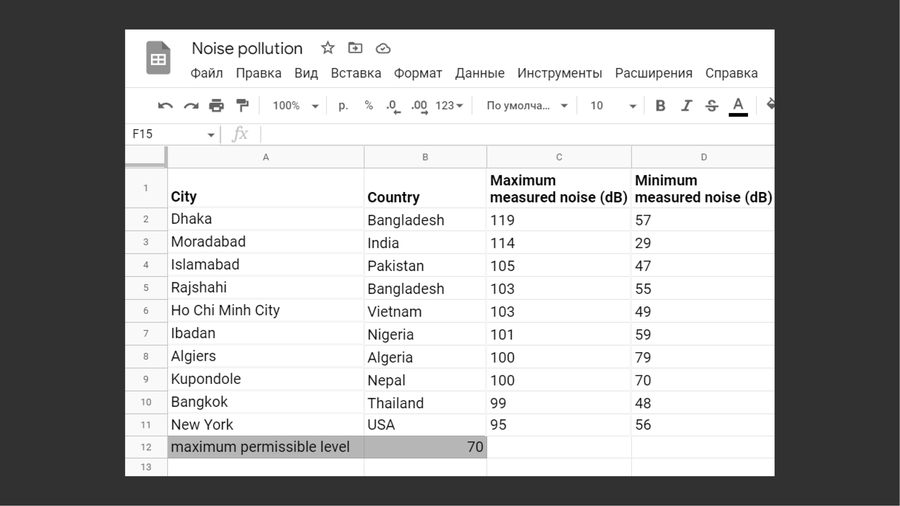The width and height of the screenshot is (900, 506).
Task: Click the move to folder icon
Action: pos(355,48)
